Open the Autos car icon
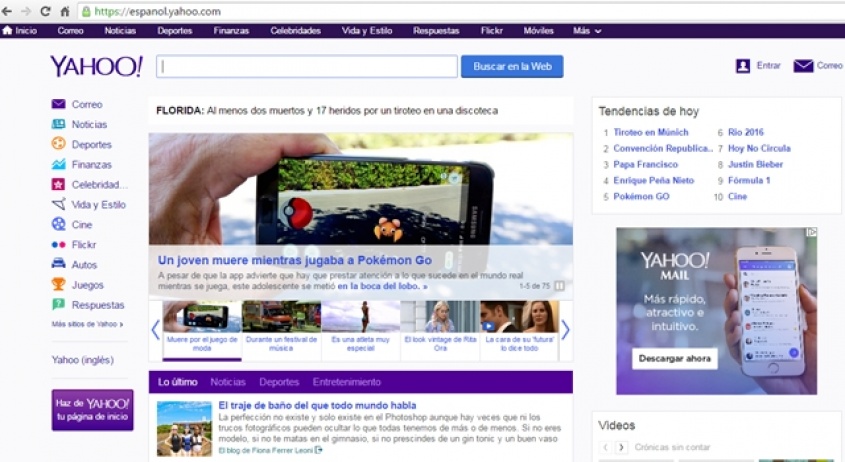 tap(58, 264)
